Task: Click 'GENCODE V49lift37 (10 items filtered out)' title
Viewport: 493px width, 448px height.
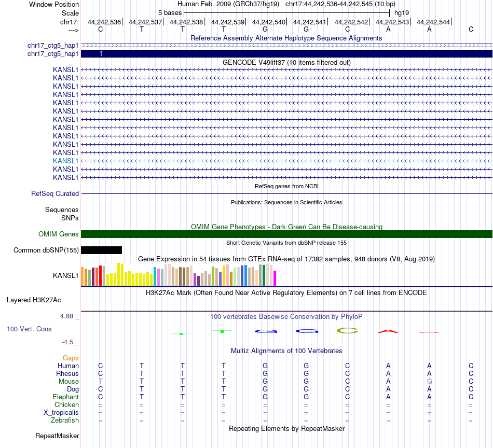Action: coord(286,63)
